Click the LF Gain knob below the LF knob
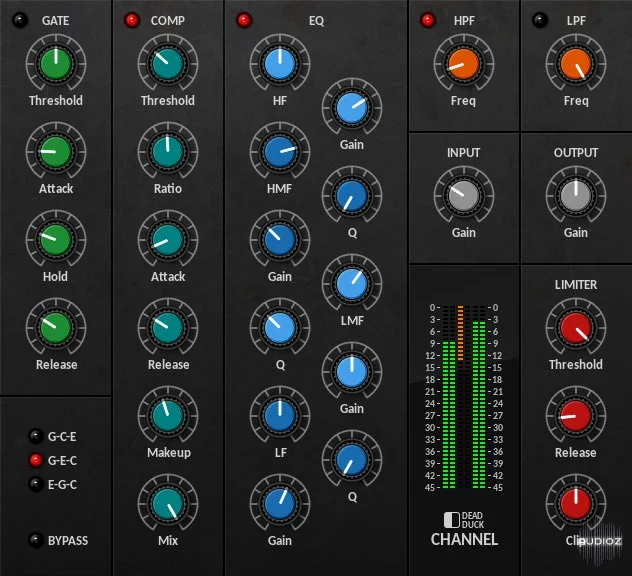Screen dimensions: 632x576 (280, 504)
